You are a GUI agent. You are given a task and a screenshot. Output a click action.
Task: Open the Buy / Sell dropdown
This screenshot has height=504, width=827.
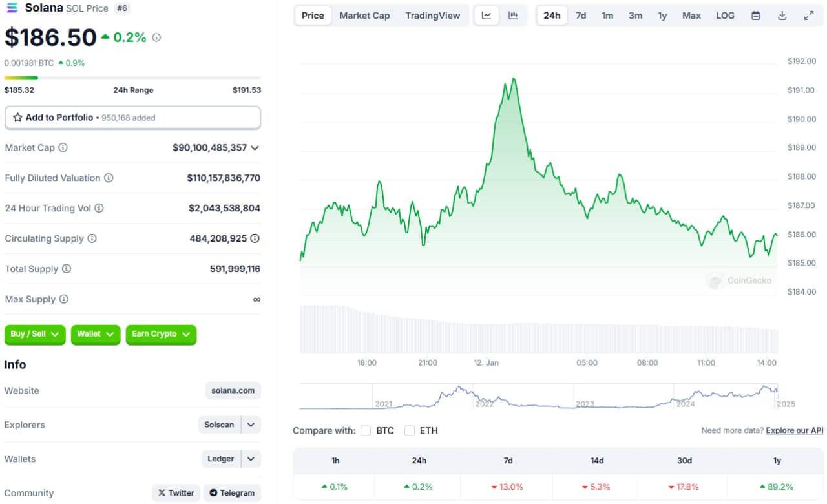[35, 334]
